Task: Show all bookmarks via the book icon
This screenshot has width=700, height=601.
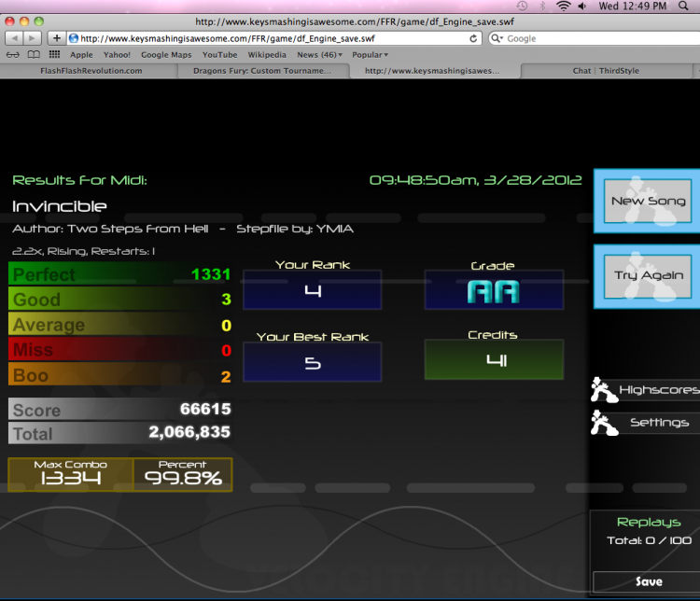Action: [x=34, y=55]
